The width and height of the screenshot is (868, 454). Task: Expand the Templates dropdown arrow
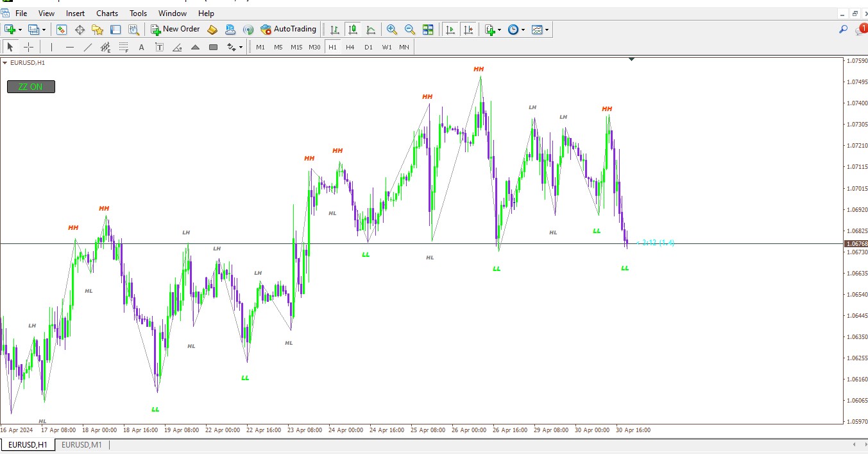[x=547, y=30]
